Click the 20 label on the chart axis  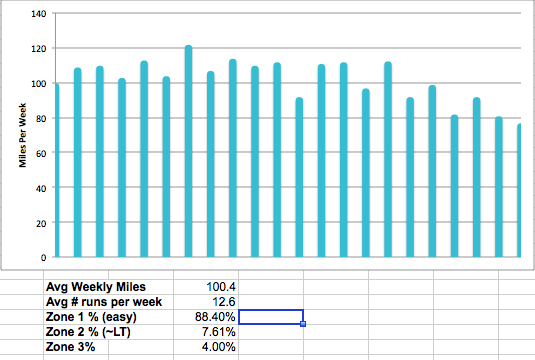(41, 224)
